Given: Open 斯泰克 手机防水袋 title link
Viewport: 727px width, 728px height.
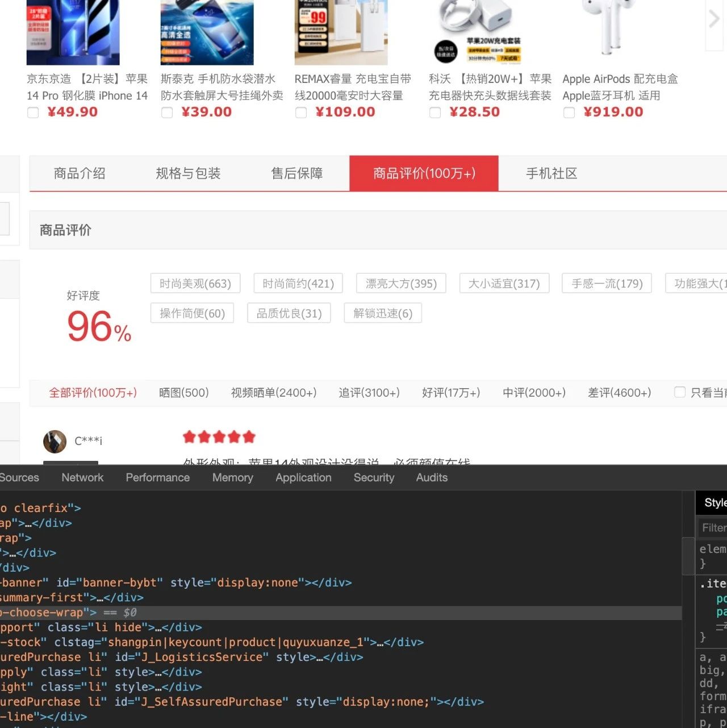Looking at the screenshot, I should click(x=222, y=87).
